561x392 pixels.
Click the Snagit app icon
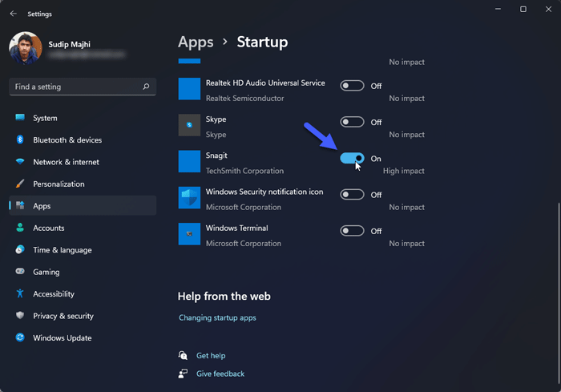(189, 161)
